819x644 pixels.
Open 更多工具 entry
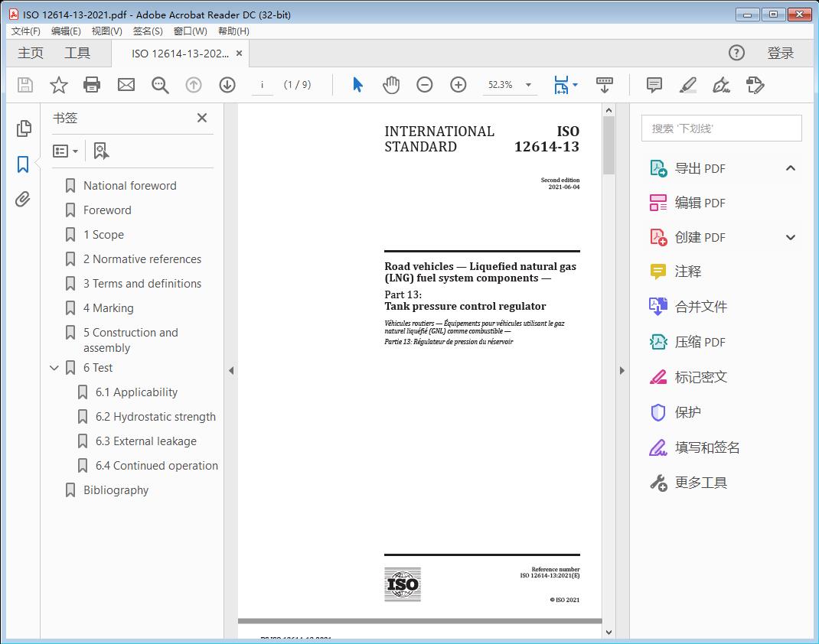coord(688,483)
